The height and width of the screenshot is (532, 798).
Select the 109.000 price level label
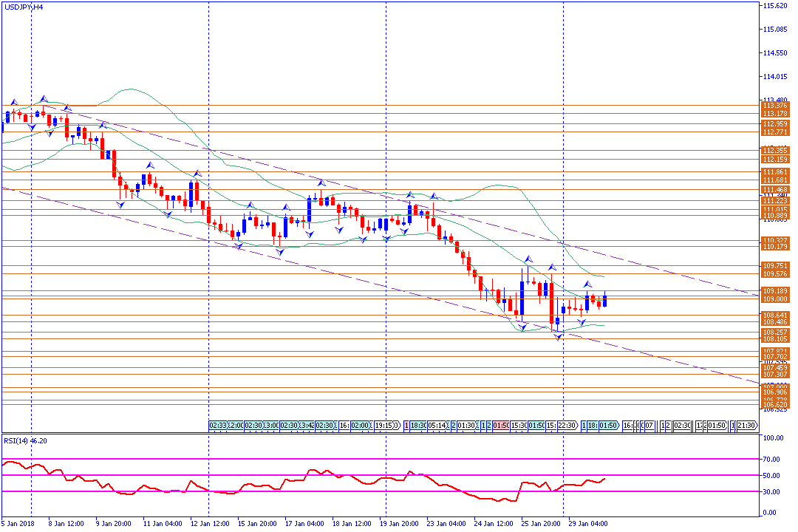pos(775,299)
